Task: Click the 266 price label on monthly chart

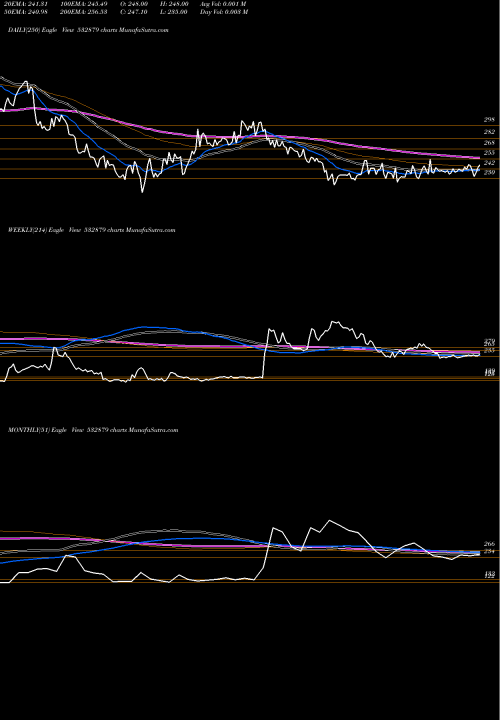Action: pyautogui.click(x=489, y=544)
